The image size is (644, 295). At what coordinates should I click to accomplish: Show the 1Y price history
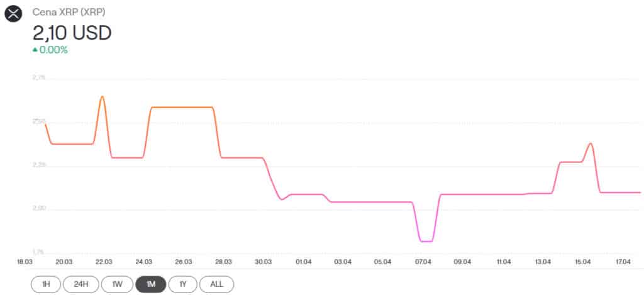(x=183, y=284)
